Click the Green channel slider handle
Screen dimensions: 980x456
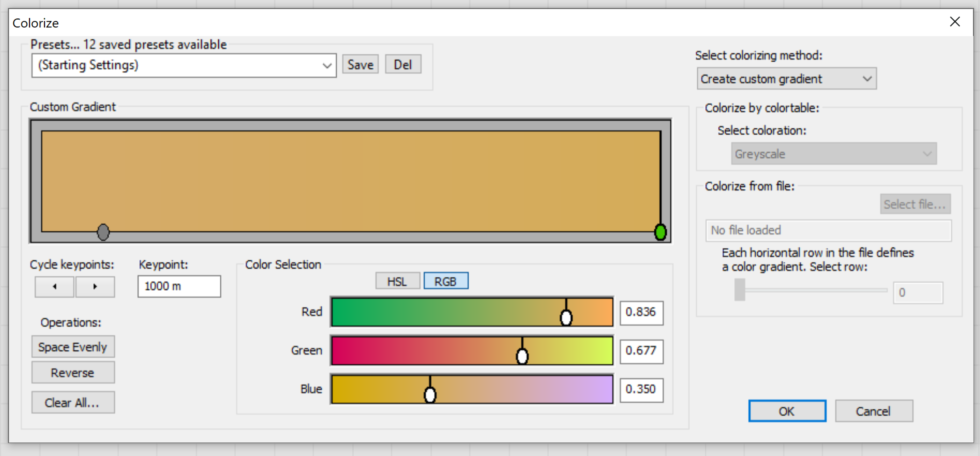point(522,355)
